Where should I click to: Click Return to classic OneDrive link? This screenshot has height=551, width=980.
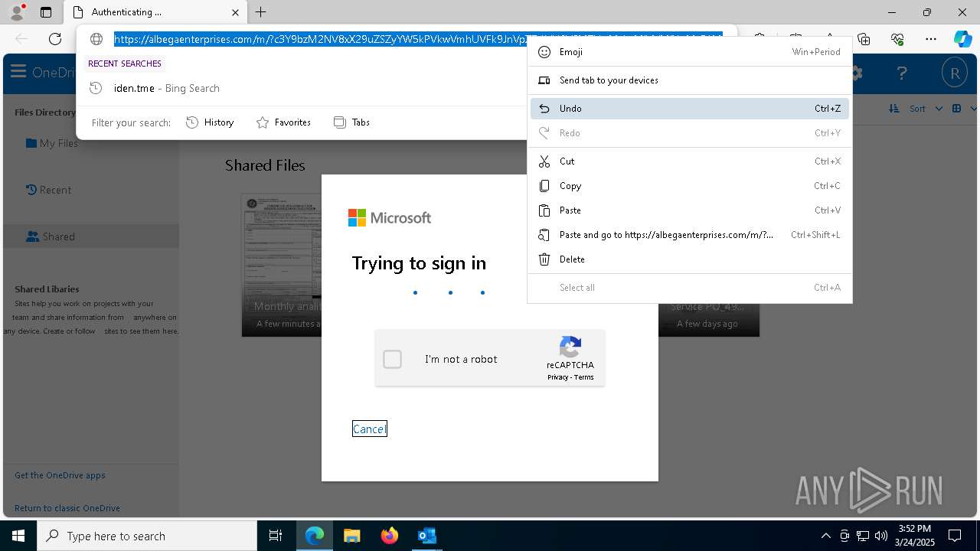pyautogui.click(x=67, y=508)
